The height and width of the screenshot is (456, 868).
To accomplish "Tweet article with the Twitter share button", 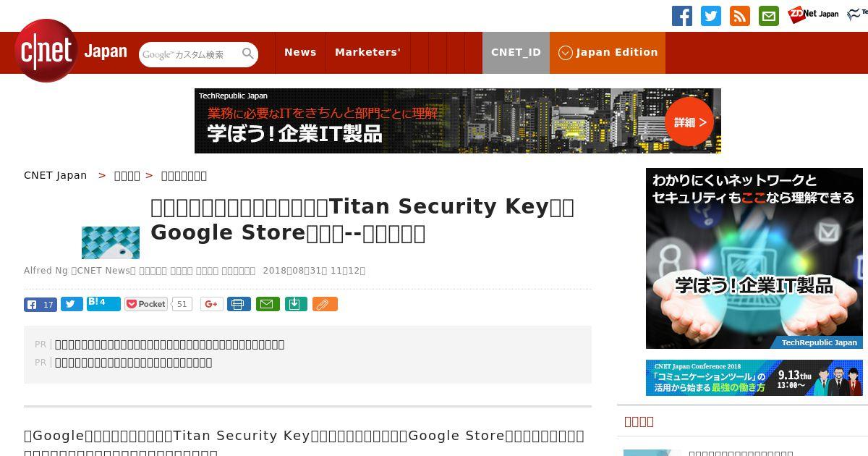I will pos(72,304).
